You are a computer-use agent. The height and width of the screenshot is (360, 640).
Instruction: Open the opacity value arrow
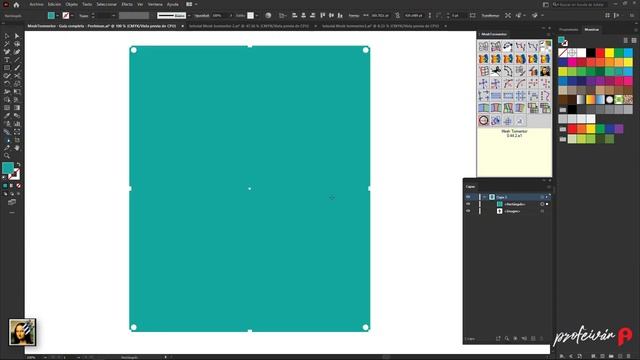(x=231, y=16)
